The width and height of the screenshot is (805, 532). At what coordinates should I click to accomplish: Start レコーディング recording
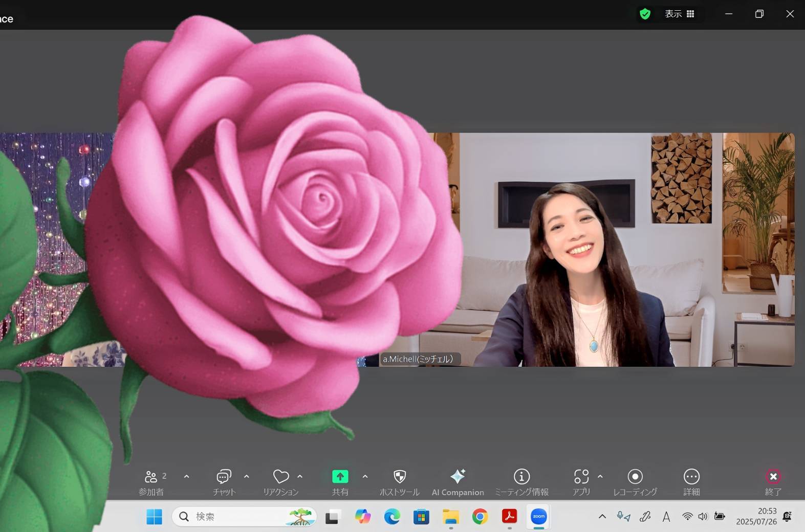pos(635,482)
